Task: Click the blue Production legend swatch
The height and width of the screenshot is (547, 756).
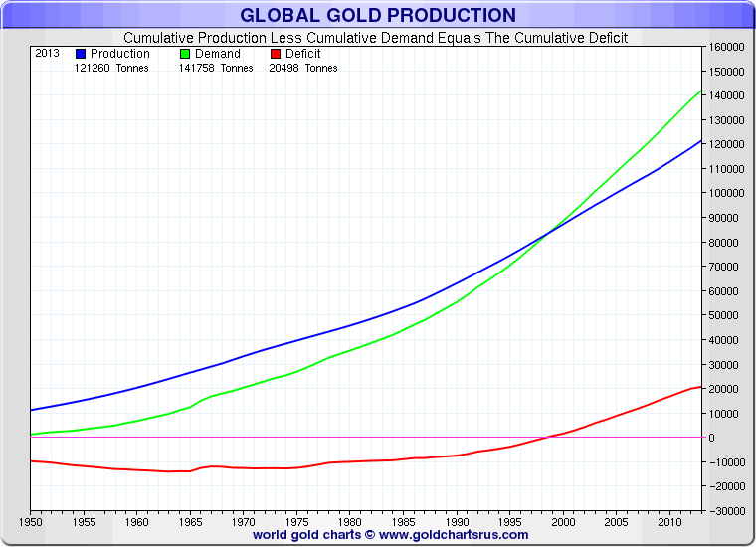Action: coord(81,54)
